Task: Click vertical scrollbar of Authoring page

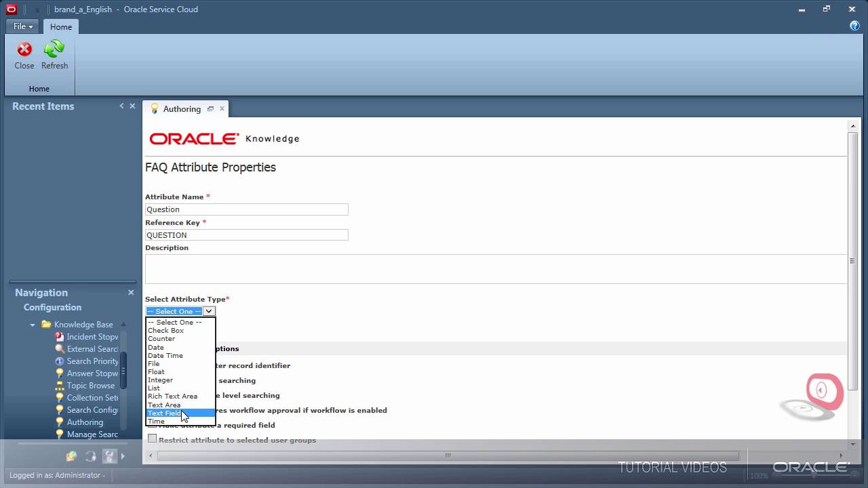Action: pyautogui.click(x=852, y=261)
